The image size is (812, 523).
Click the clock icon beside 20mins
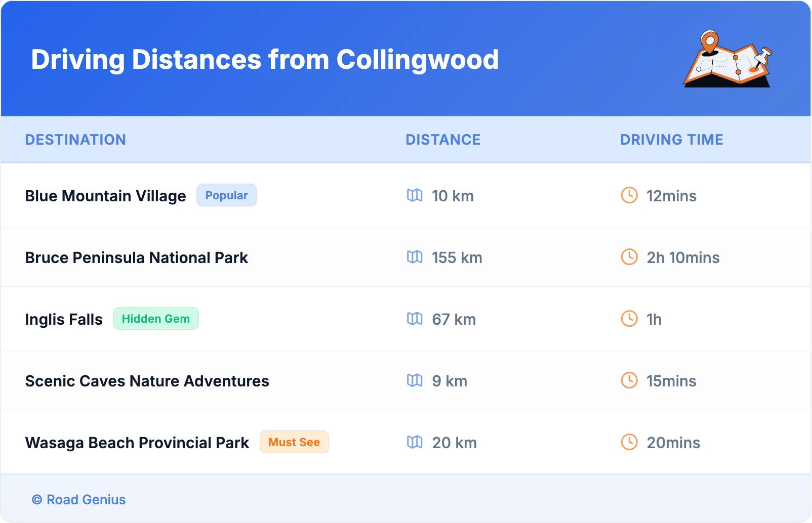[x=629, y=442]
